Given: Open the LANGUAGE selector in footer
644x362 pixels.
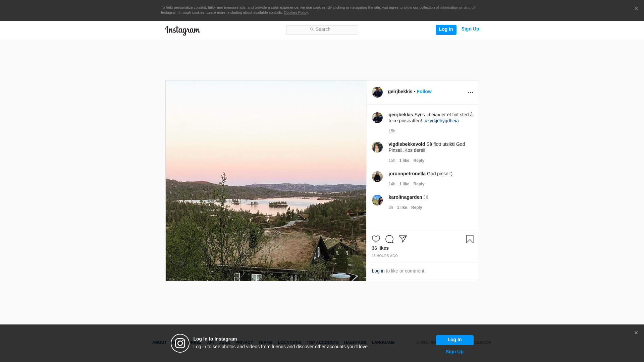Looking at the screenshot, I should tap(383, 343).
